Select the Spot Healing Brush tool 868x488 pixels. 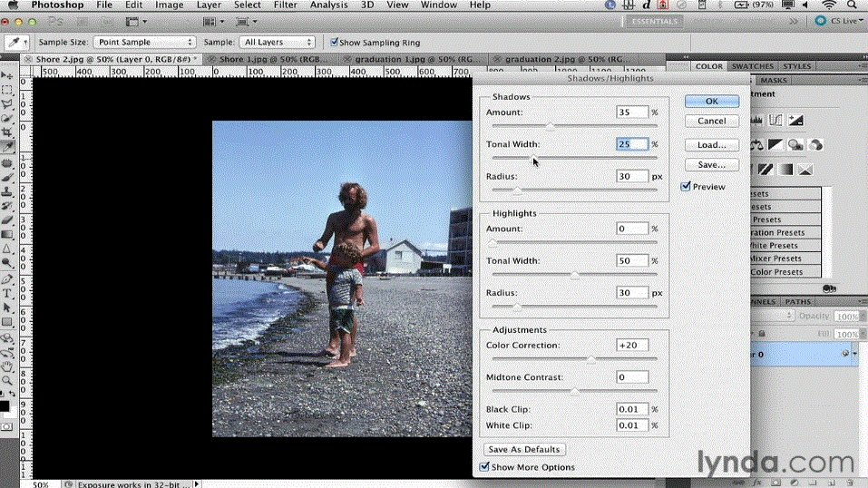(7, 163)
